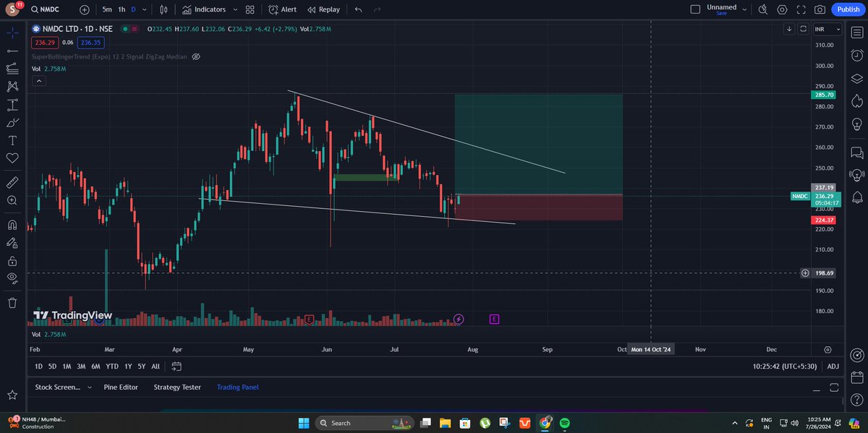Toggle SuperBollingerTrend indicator visibility eye

[197, 56]
